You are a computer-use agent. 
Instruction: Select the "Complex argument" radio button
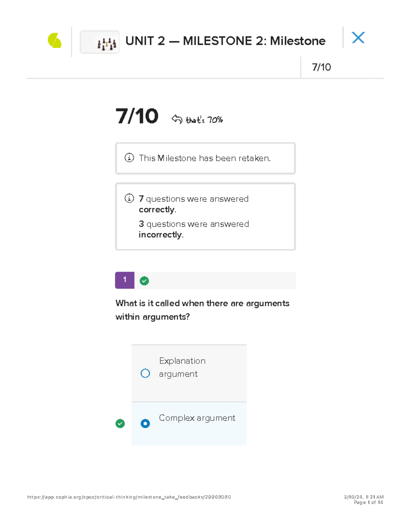click(145, 423)
